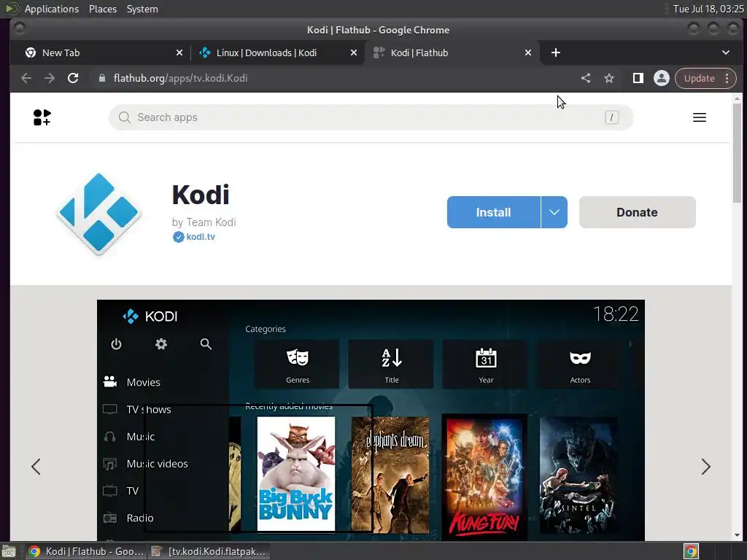Show next screenshot with right arrow
Viewport: 747px width, 560px height.
[705, 466]
